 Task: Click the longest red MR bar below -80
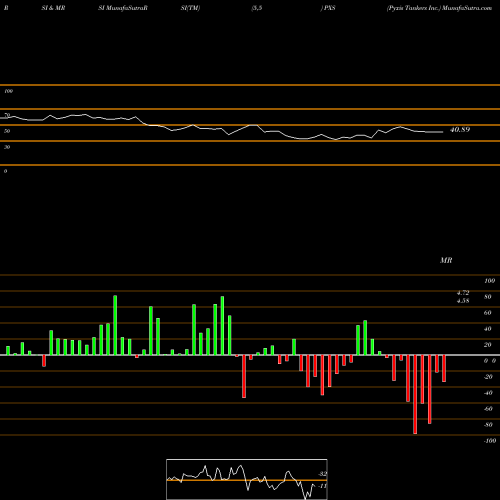coord(415,394)
